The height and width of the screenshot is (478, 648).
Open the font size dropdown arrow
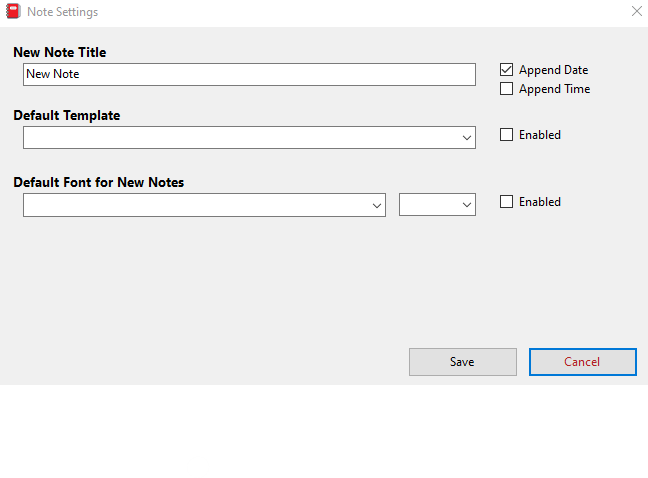click(467, 205)
